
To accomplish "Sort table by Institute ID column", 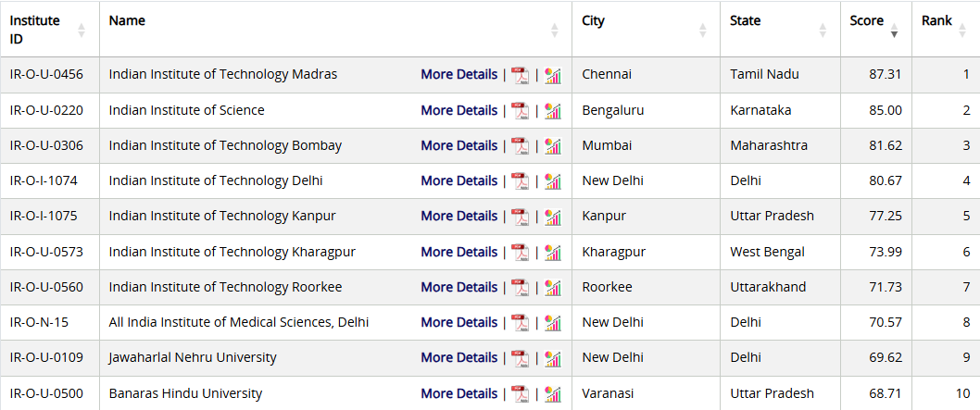I will pyautogui.click(x=82, y=30).
